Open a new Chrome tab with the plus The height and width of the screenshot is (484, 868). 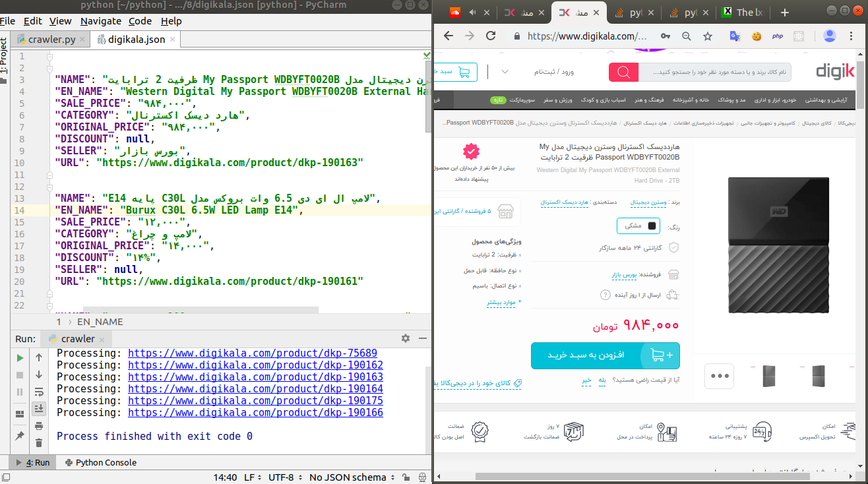pos(785,13)
